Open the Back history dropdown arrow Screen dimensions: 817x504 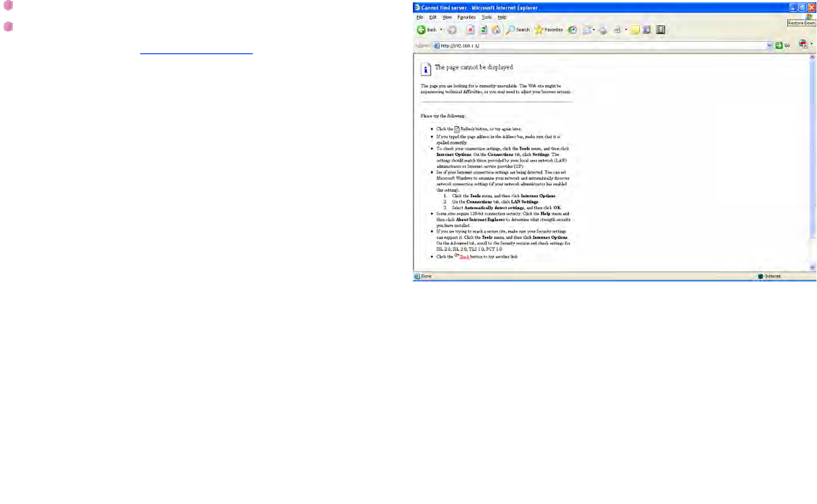tap(441, 29)
